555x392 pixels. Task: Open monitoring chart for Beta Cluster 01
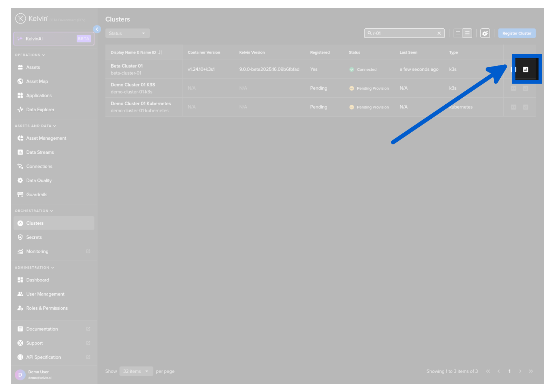(x=525, y=70)
